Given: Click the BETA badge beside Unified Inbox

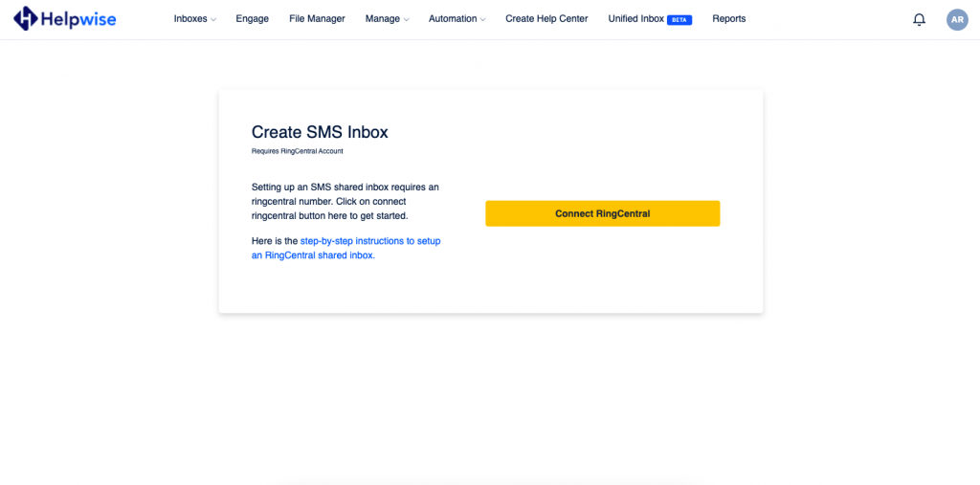Looking at the screenshot, I should [679, 20].
